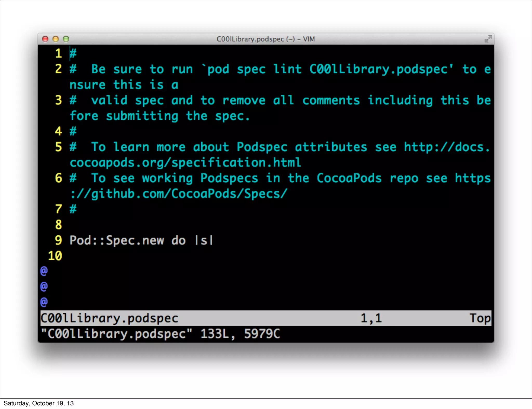Click the yellow minimize window button
532x409 pixels.
click(56, 39)
